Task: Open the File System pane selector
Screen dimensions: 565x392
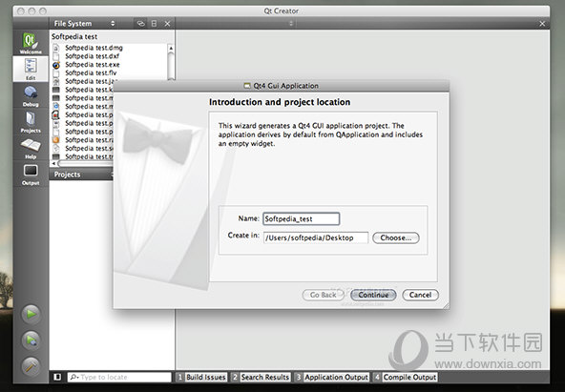Action: [84, 24]
